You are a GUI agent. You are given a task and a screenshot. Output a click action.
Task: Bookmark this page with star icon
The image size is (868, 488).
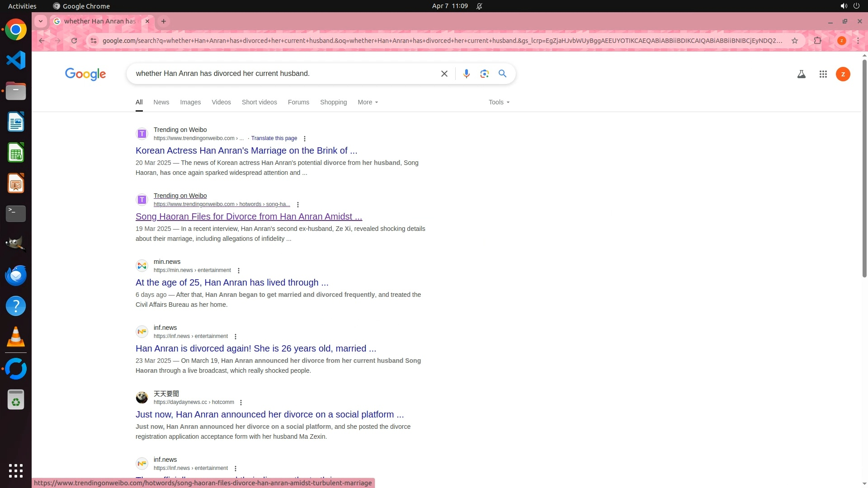point(794,41)
